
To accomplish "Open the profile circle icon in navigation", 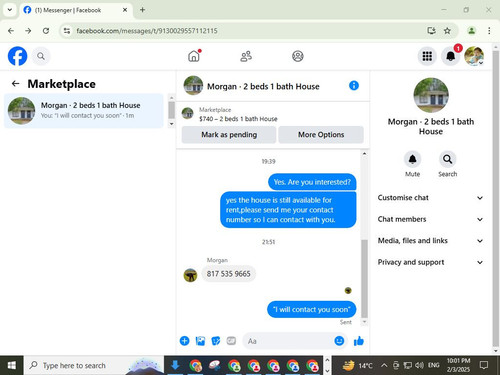I will 298,56.
